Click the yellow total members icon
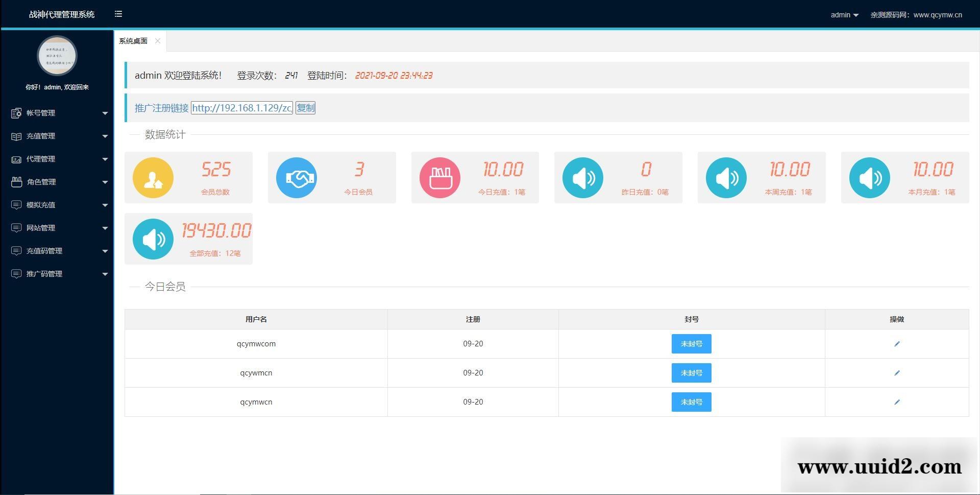This screenshot has width=980, height=495. coord(153,178)
